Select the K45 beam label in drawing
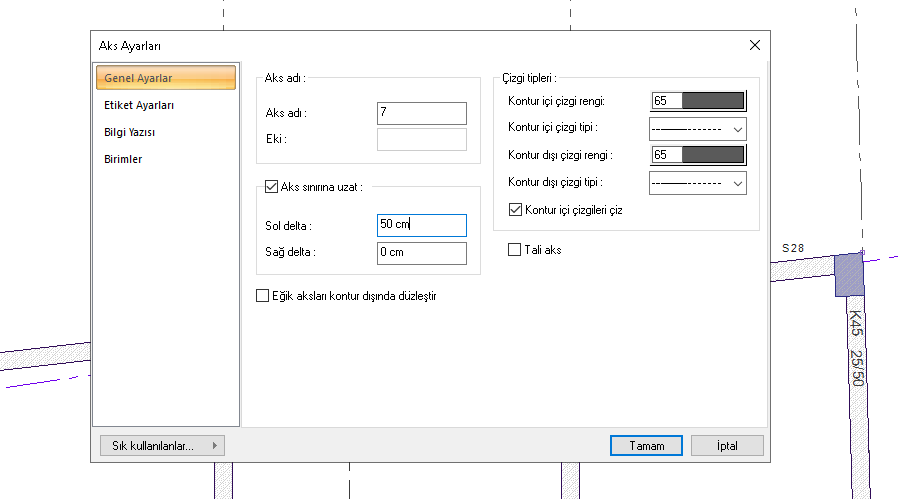904x499 pixels. tap(856, 323)
